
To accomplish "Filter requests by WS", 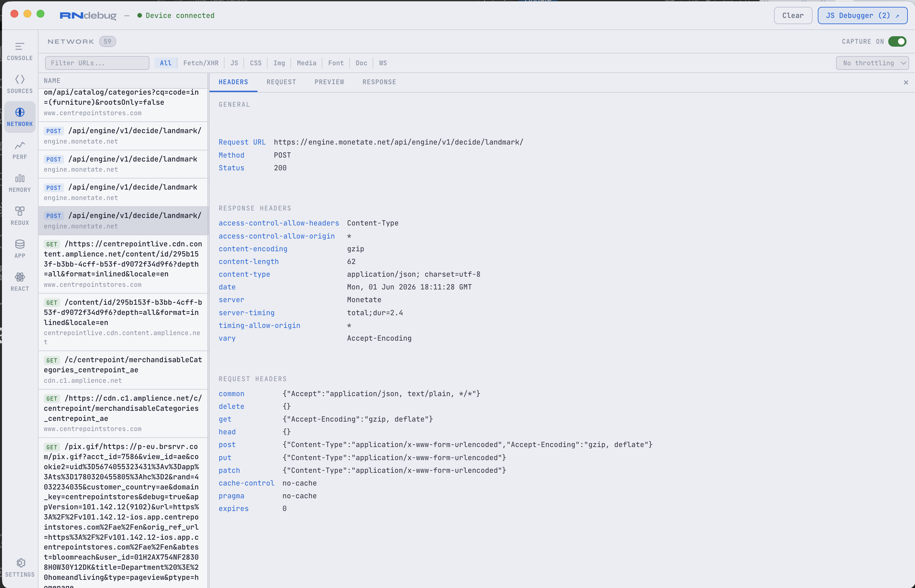I will (x=383, y=63).
